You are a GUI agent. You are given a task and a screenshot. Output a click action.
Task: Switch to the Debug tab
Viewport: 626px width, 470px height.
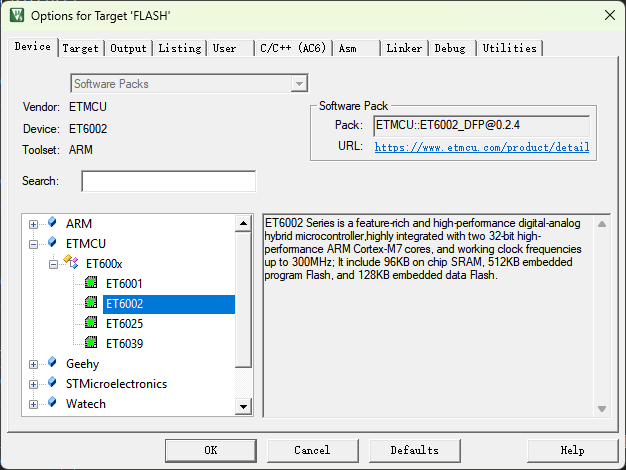point(452,48)
